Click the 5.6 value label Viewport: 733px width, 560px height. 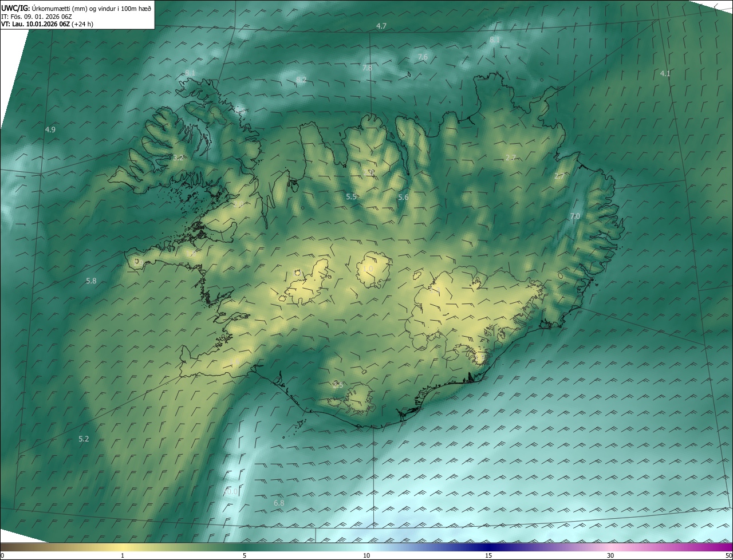pos(403,198)
